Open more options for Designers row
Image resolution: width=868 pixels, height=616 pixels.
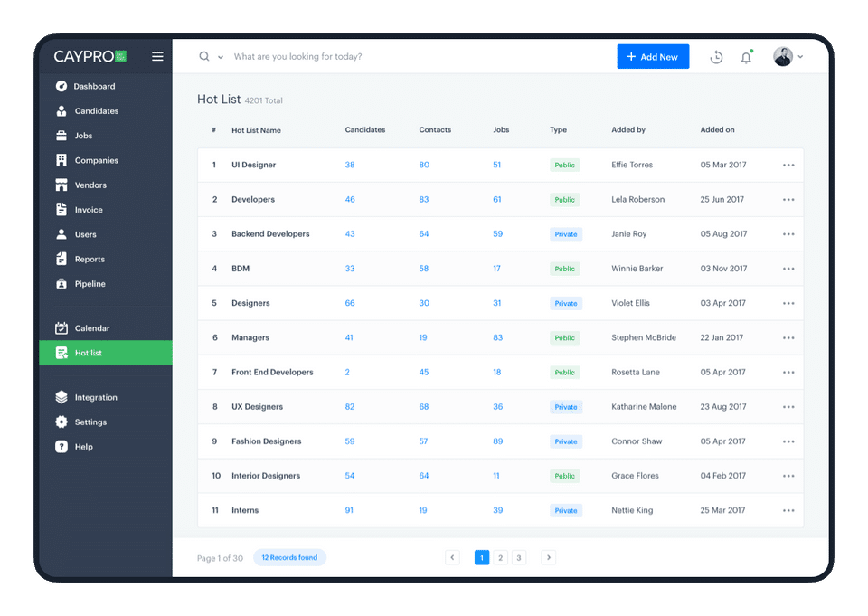pos(788,304)
